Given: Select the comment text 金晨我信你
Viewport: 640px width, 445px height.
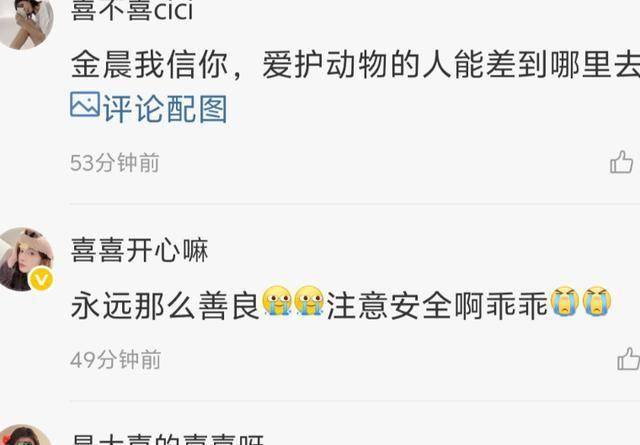Looking at the screenshot, I should [149, 65].
